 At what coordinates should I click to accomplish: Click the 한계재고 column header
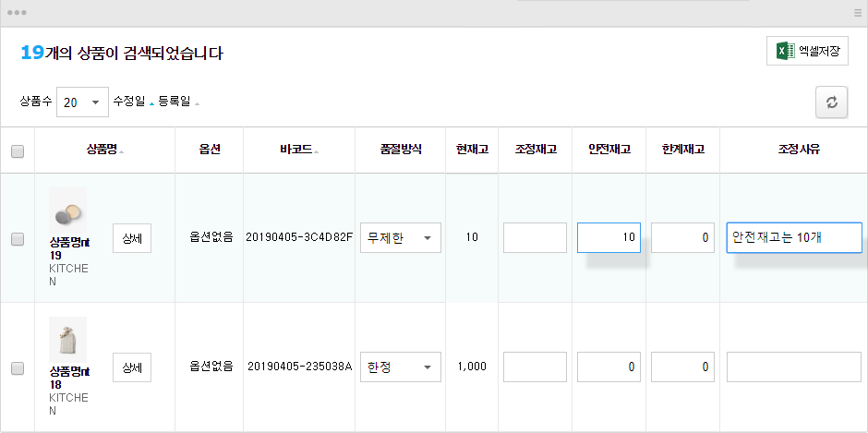682,150
